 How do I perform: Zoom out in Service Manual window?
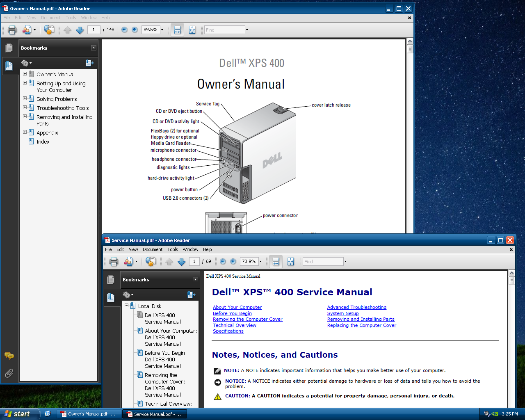tap(223, 261)
